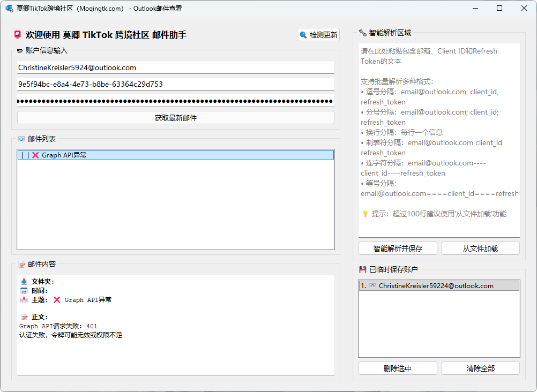Click the magnifier icon on 检测更新
Screen dimensions: 537x392
pos(303,35)
